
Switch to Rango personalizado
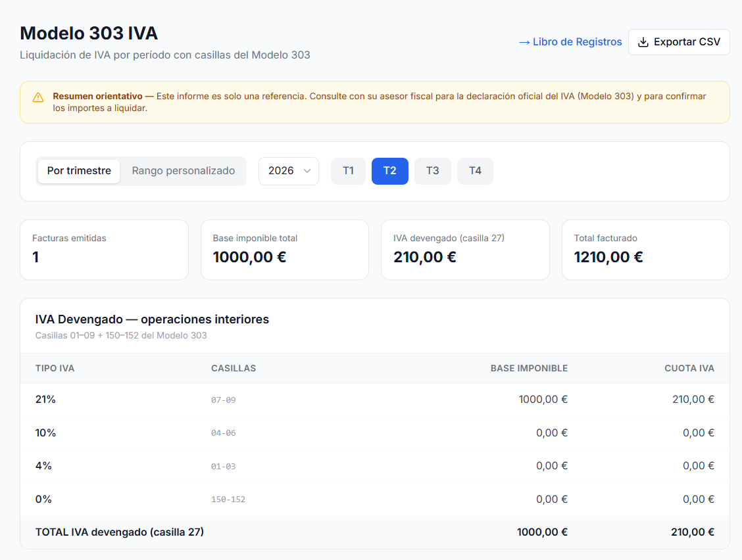coord(184,170)
